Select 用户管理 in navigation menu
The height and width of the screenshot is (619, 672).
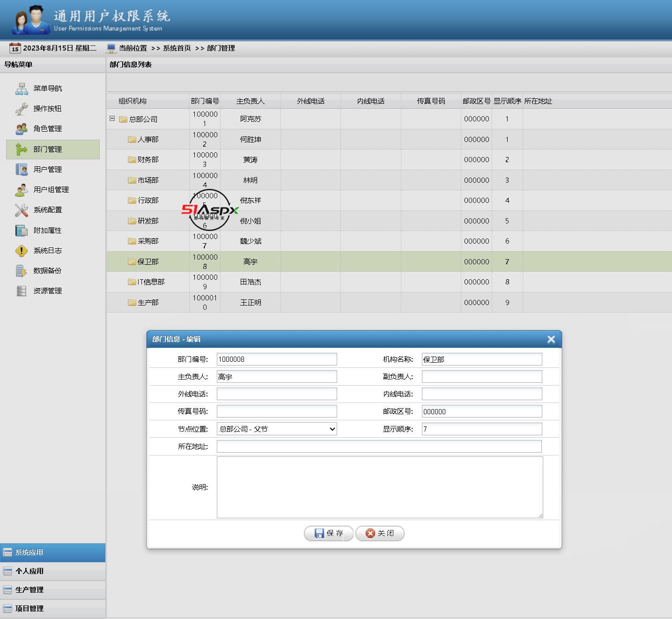click(x=48, y=170)
